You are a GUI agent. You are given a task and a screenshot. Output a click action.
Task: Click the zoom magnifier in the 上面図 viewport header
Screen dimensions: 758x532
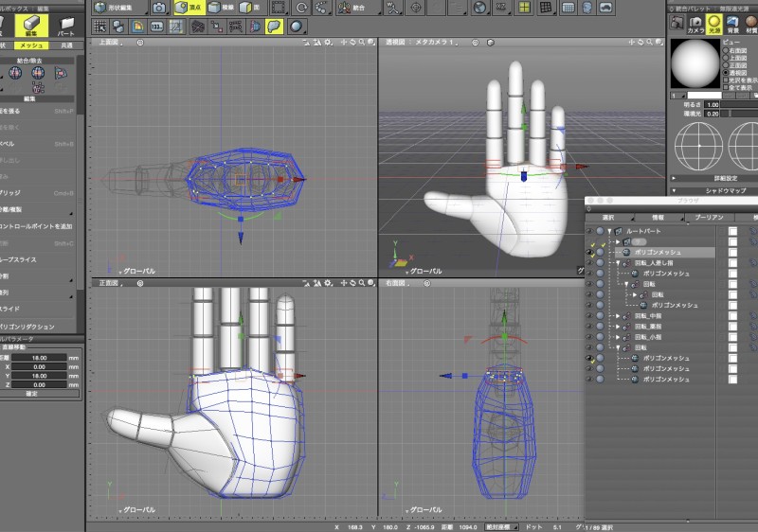tap(362, 43)
